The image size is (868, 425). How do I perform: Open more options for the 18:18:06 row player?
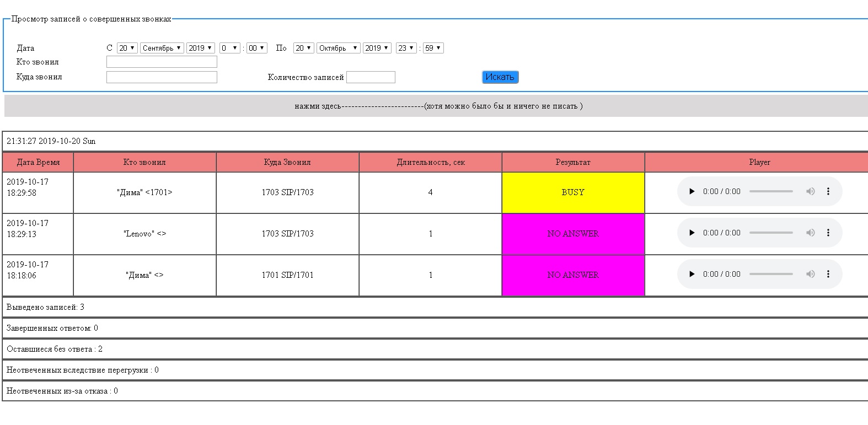[x=828, y=275]
